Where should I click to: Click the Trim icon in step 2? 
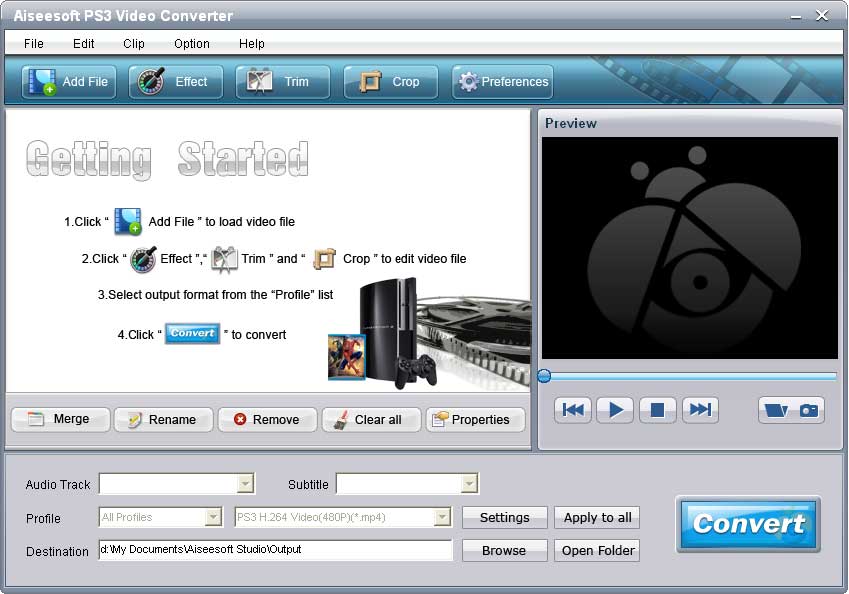pyautogui.click(x=224, y=259)
